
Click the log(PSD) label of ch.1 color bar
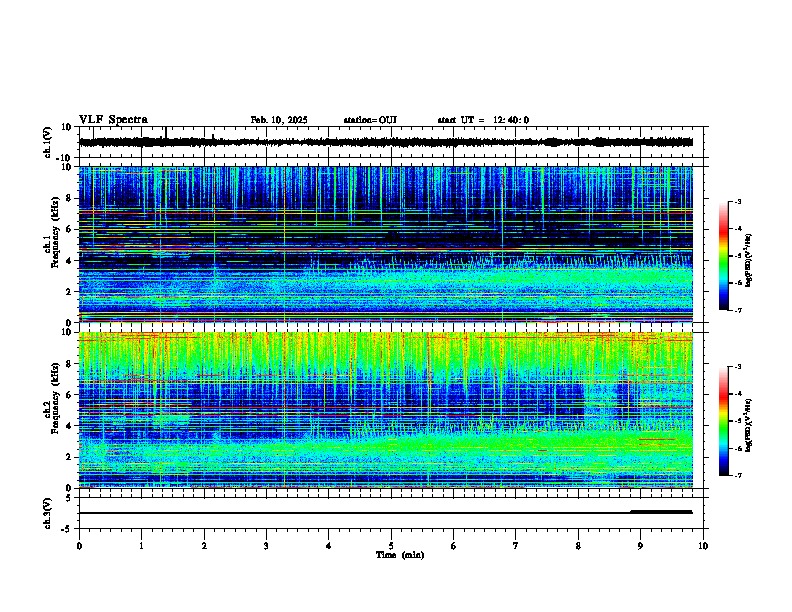click(749, 260)
